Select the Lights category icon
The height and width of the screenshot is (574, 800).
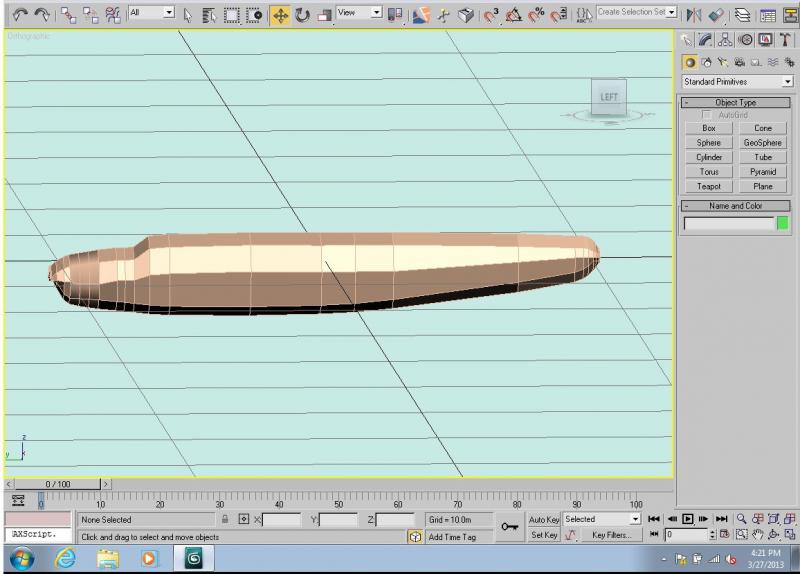point(723,62)
